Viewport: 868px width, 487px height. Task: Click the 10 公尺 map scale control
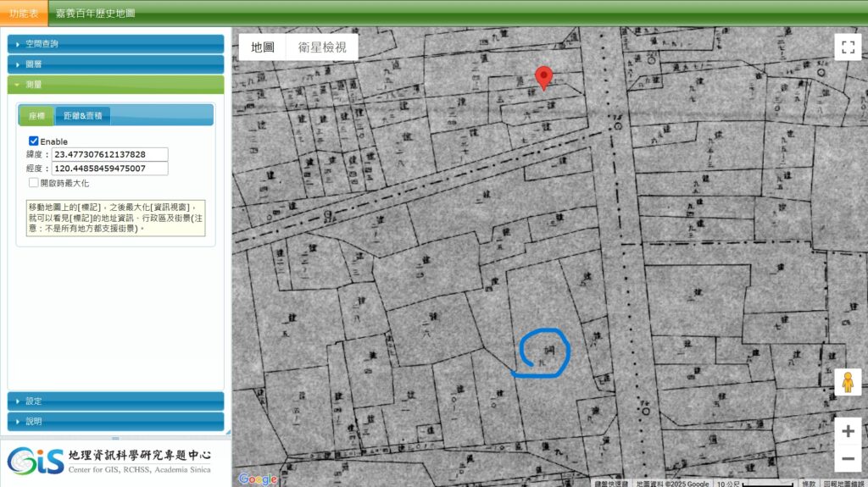754,484
